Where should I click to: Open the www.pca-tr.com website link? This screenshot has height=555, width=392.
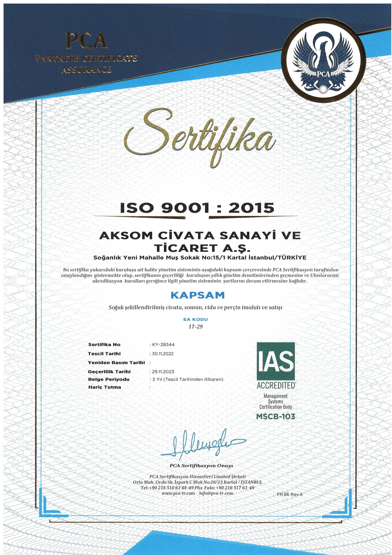[x=178, y=493]
